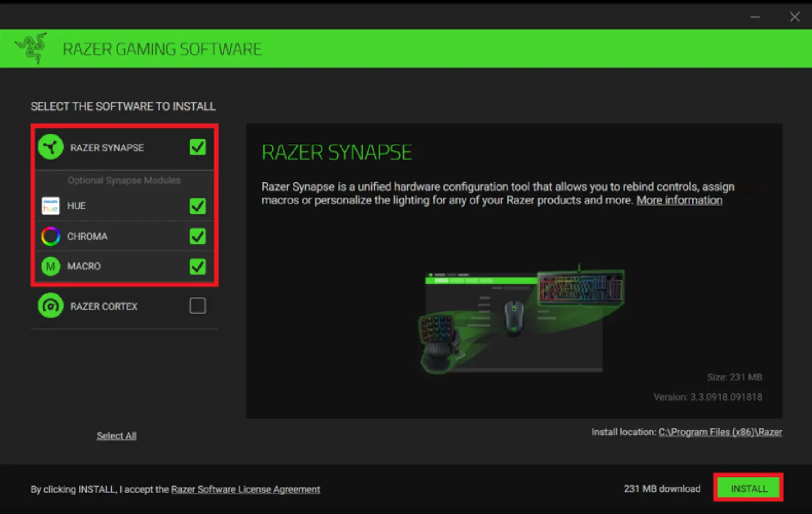The height and width of the screenshot is (514, 812).
Task: Close the installer window
Action: (x=795, y=17)
